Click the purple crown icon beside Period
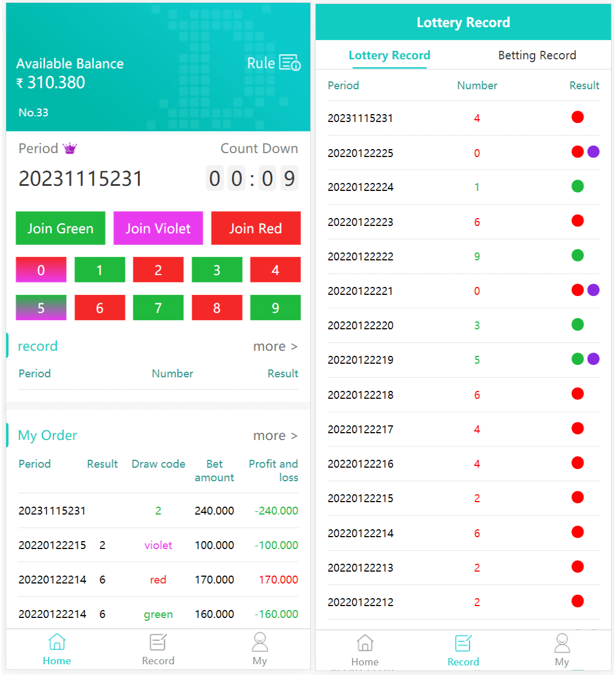The image size is (616, 675). tap(70, 149)
